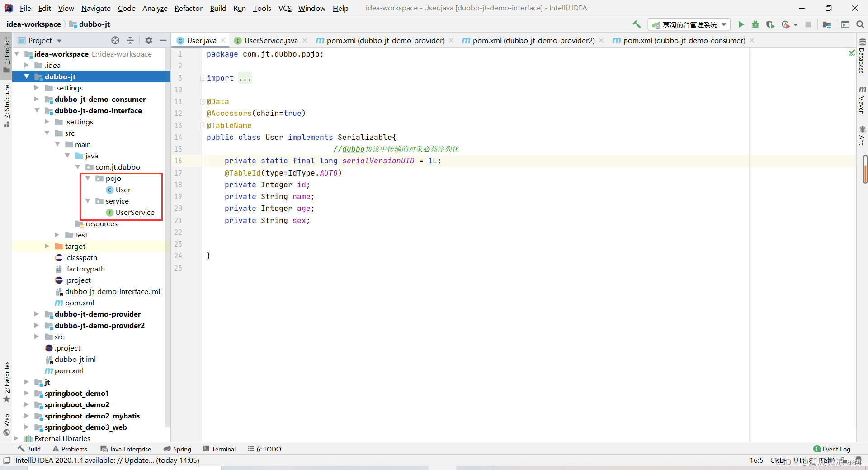The image size is (868, 470).
Task: Collapse all in Project panel
Action: tap(130, 40)
